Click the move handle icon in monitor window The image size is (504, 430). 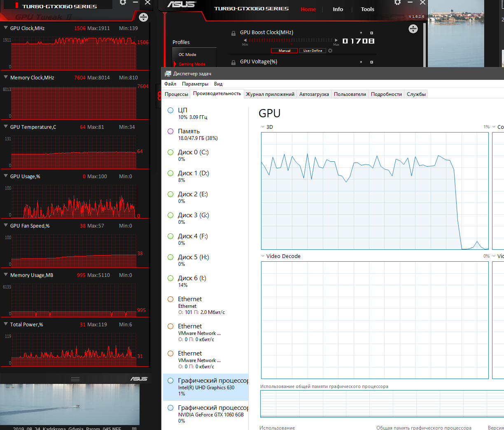coord(143,17)
